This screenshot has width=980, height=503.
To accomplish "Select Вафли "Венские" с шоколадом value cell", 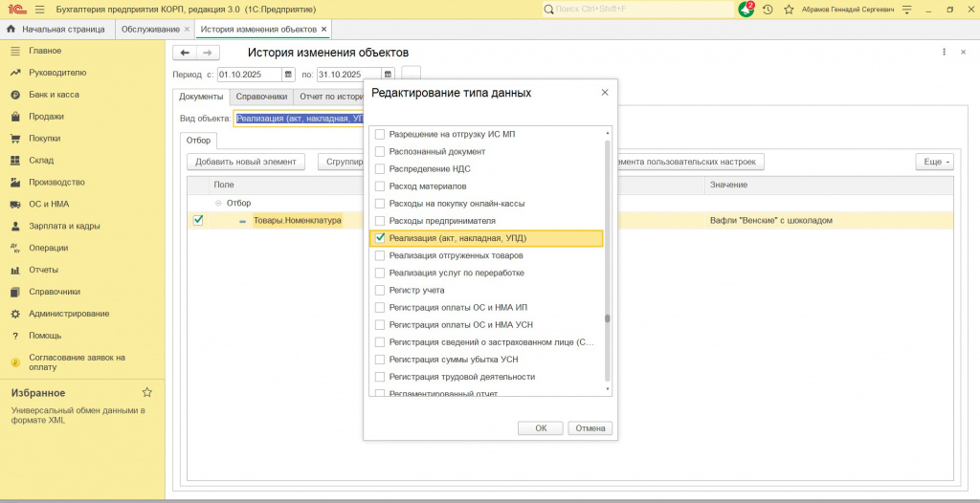I will coord(829,221).
